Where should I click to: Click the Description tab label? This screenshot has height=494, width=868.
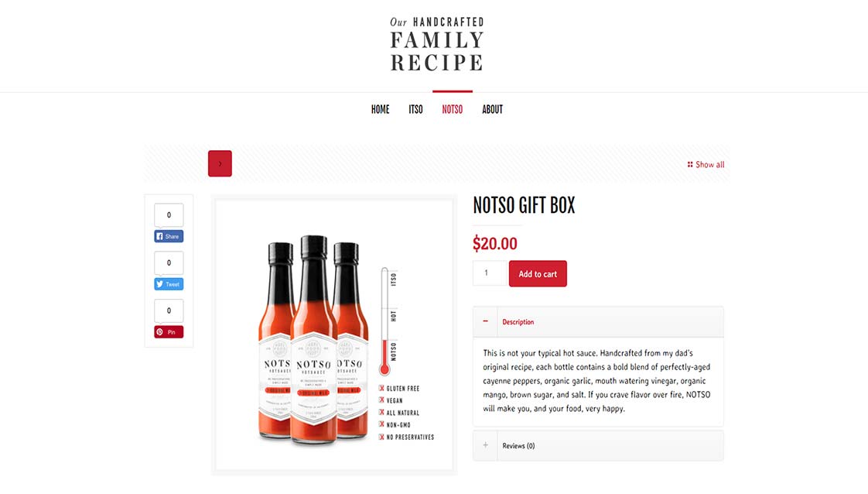point(518,322)
